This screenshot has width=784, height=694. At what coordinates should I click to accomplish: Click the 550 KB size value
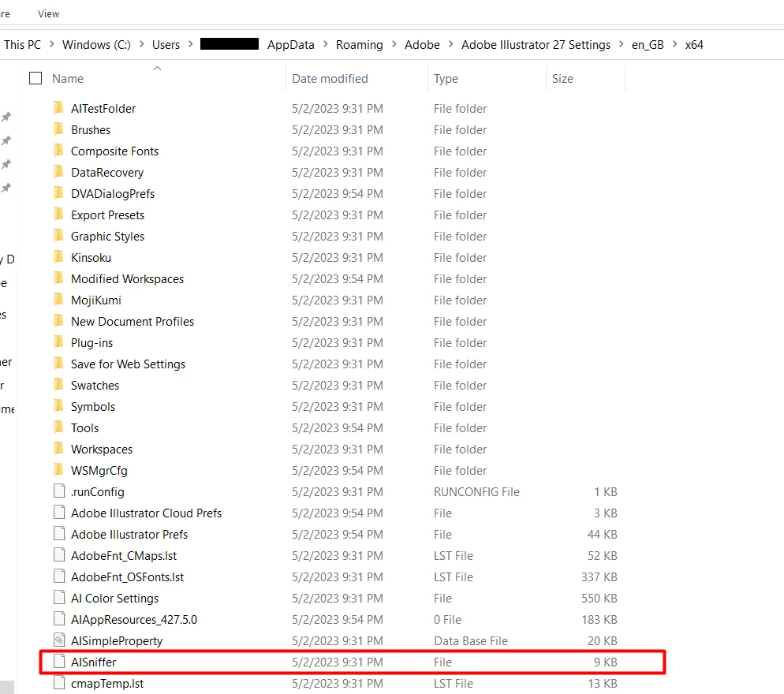click(x=599, y=598)
